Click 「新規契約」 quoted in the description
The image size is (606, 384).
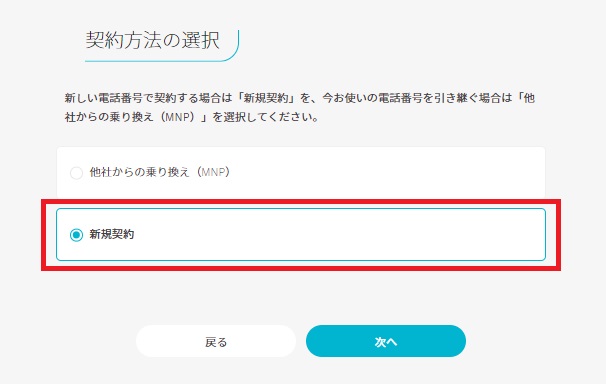pos(266,98)
